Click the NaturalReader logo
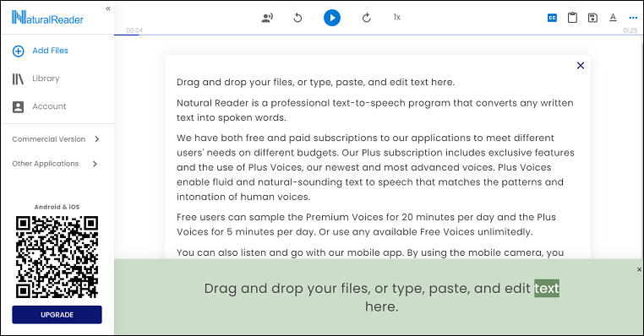644x336 pixels. (x=47, y=18)
